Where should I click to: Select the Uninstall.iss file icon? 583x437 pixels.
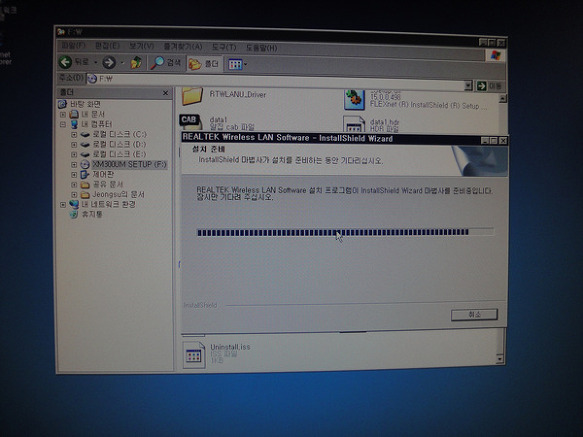coord(194,355)
